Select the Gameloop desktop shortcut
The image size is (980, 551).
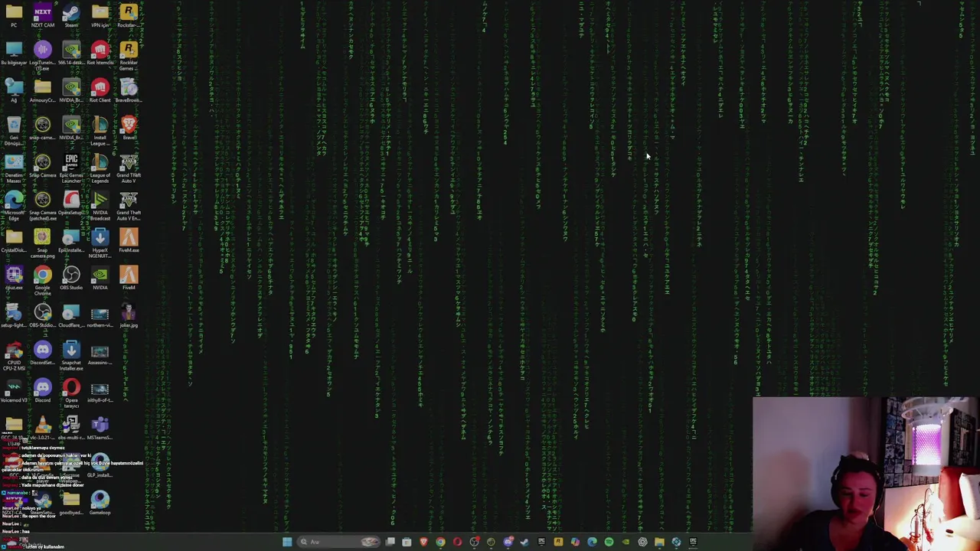coord(100,502)
